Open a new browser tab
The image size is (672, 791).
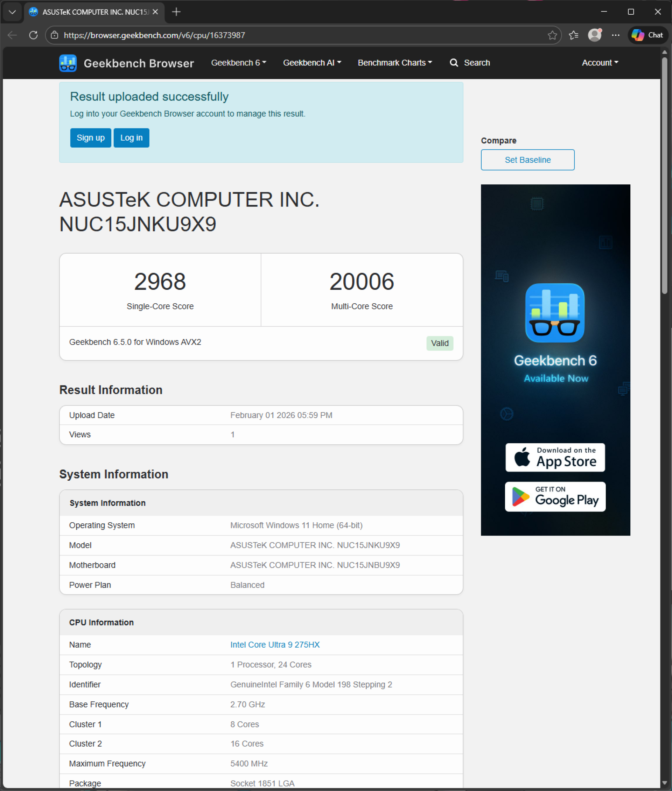[x=176, y=12]
